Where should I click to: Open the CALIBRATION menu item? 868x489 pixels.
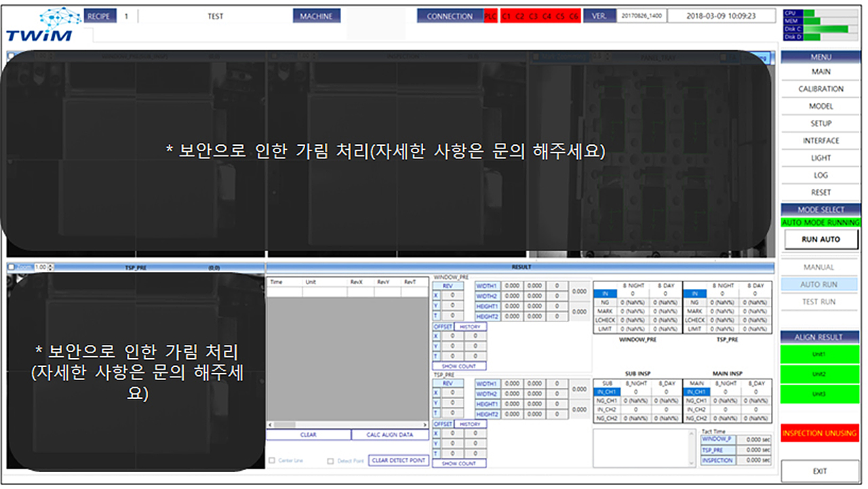tap(821, 89)
